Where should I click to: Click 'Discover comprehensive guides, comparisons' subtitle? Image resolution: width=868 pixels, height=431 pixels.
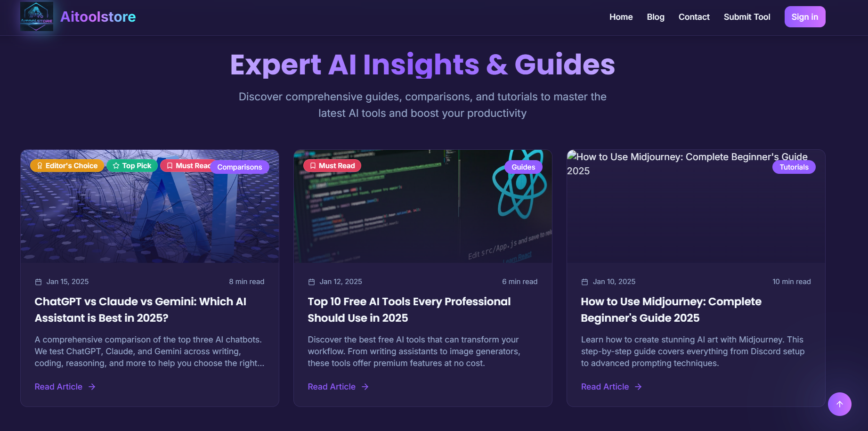click(x=422, y=105)
